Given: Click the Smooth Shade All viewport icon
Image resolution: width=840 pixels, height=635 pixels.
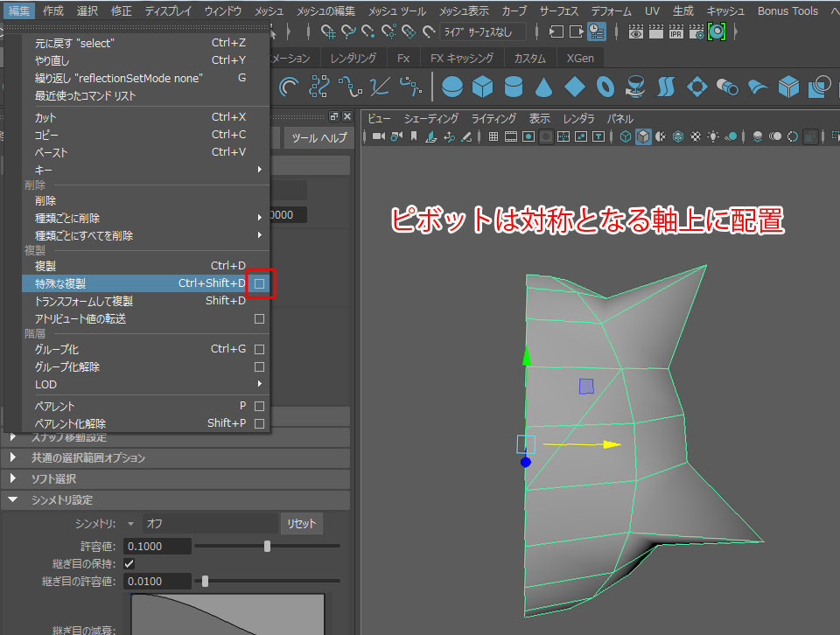Looking at the screenshot, I should click(643, 136).
